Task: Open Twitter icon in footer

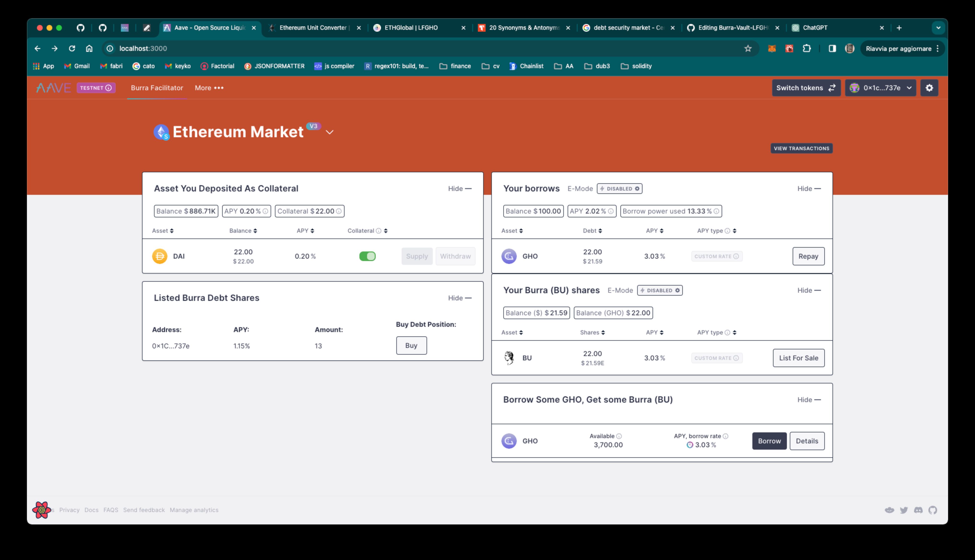Action: pyautogui.click(x=904, y=510)
